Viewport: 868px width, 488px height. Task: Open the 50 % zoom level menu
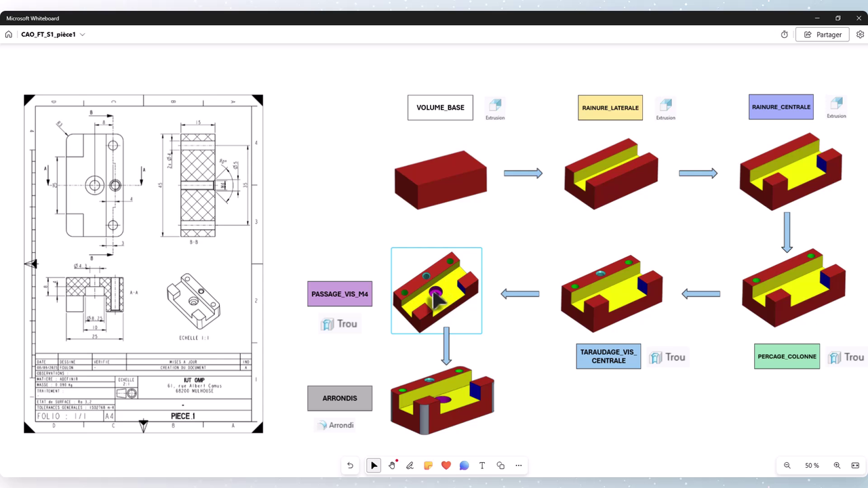(x=812, y=466)
